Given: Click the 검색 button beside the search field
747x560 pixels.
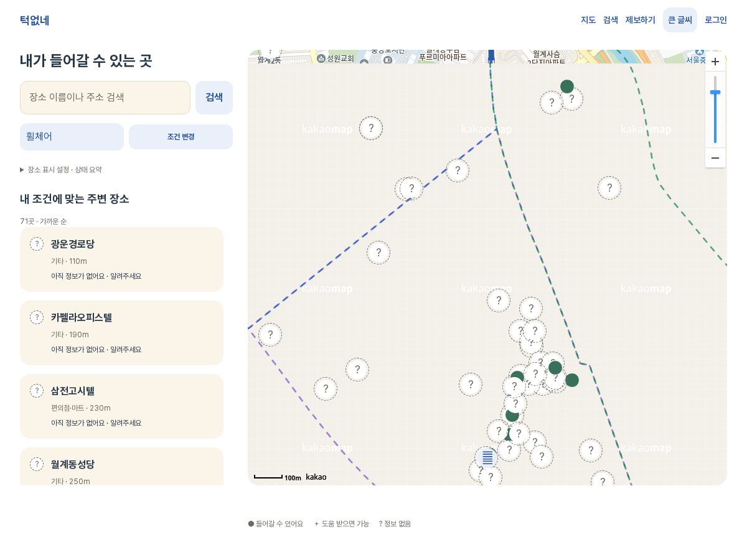Looking at the screenshot, I should 214,98.
